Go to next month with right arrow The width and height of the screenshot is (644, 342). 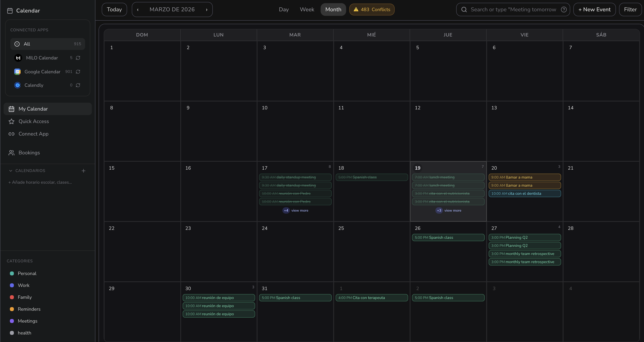(206, 10)
